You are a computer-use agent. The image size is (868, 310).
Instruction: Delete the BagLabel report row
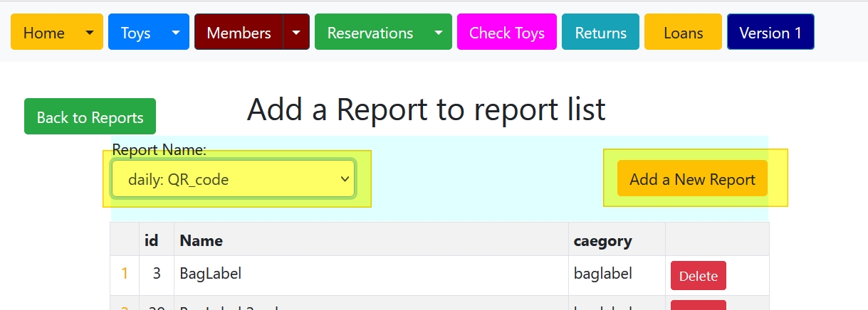pos(699,276)
